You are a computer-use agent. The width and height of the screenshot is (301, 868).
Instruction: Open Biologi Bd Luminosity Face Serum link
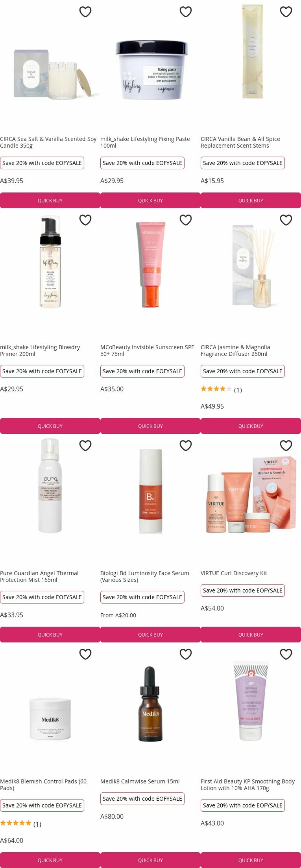145,576
